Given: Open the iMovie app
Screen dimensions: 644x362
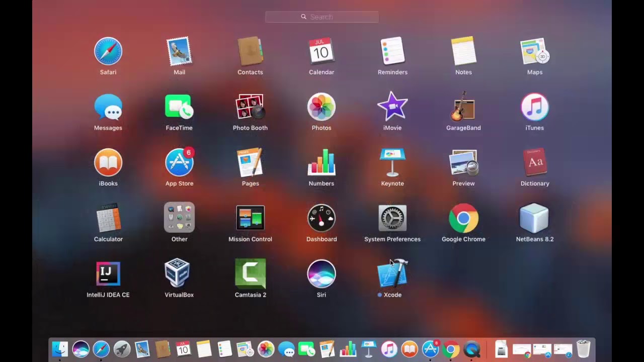Looking at the screenshot, I should (392, 107).
